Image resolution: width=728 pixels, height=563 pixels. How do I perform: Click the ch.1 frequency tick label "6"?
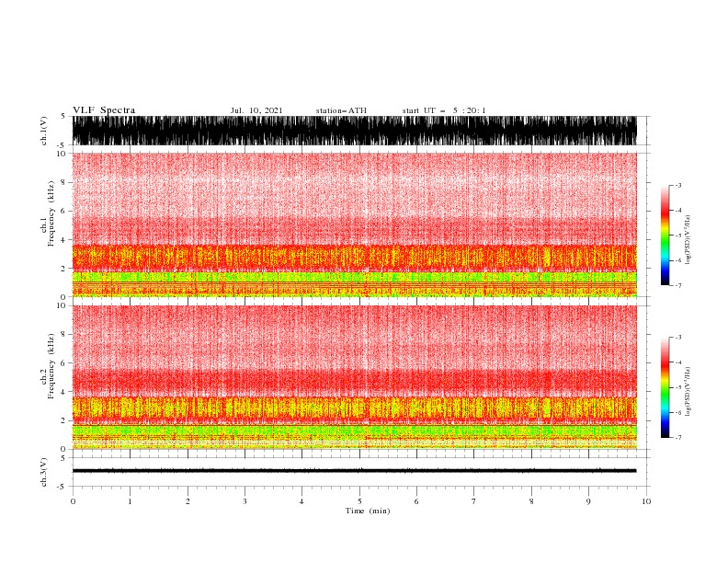63,211
